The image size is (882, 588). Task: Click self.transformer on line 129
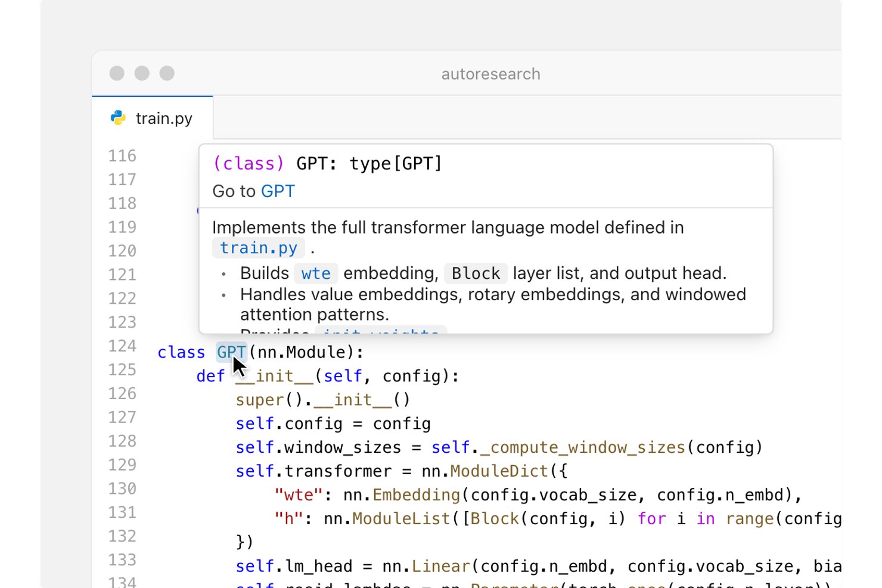pyautogui.click(x=313, y=471)
